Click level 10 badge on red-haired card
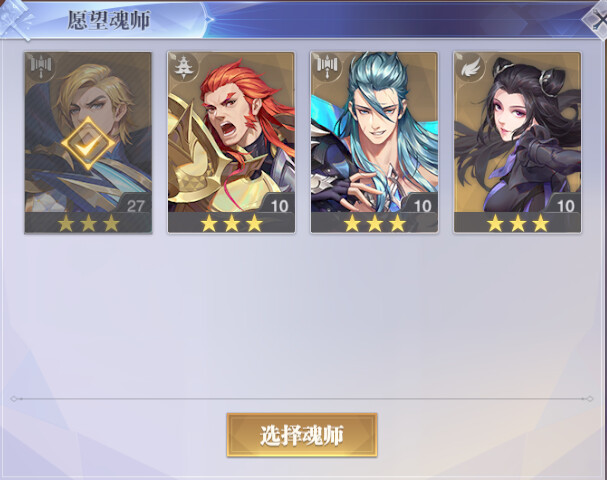Screen dimensions: 607x480 pyautogui.click(x=279, y=205)
